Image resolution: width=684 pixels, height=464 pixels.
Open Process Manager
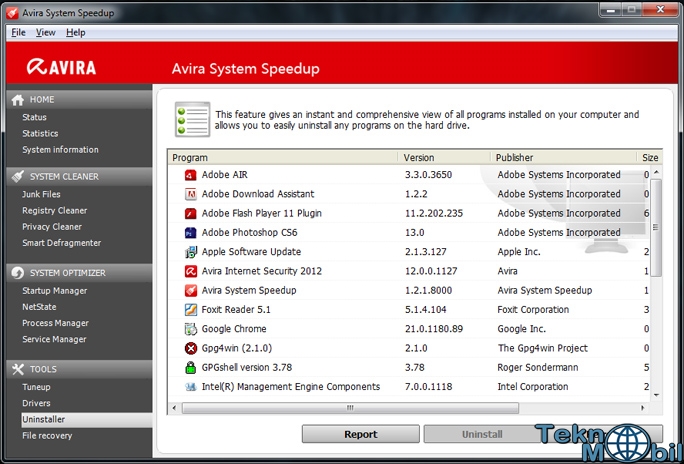pos(55,323)
